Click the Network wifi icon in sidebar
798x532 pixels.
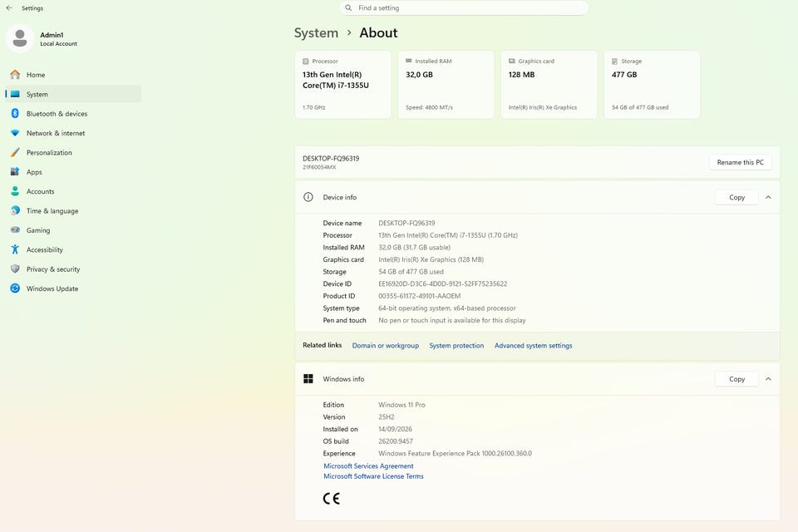(15, 133)
